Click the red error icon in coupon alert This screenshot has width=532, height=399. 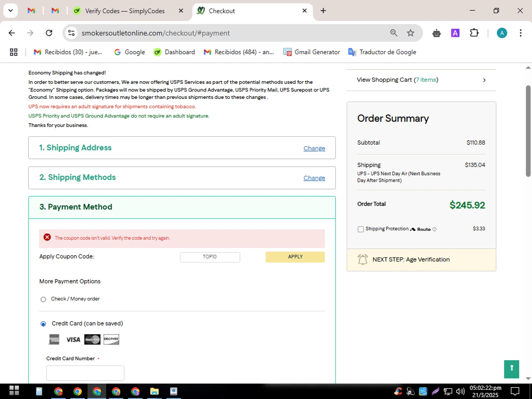click(x=47, y=237)
